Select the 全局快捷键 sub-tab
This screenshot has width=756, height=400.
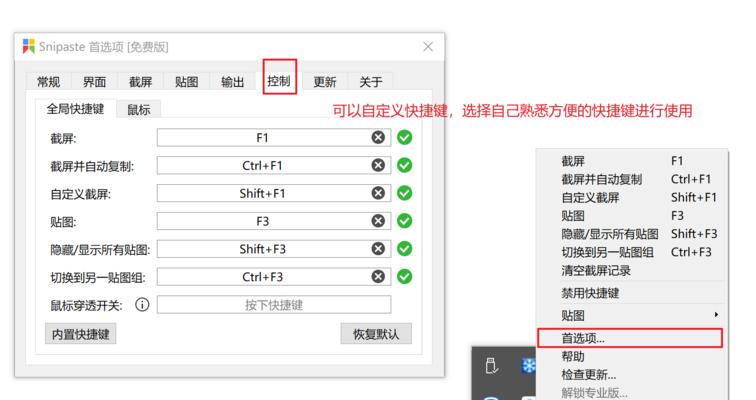click(75, 109)
